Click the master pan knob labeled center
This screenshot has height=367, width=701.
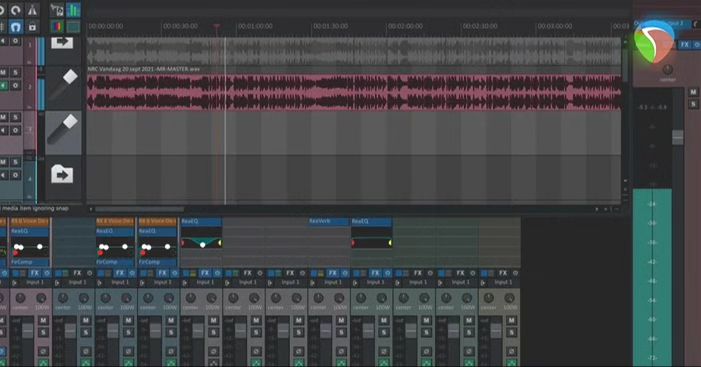tap(667, 70)
